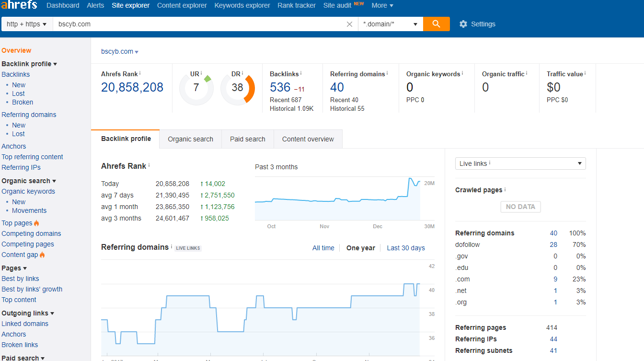Open Referring IPs sidebar link

(x=21, y=167)
